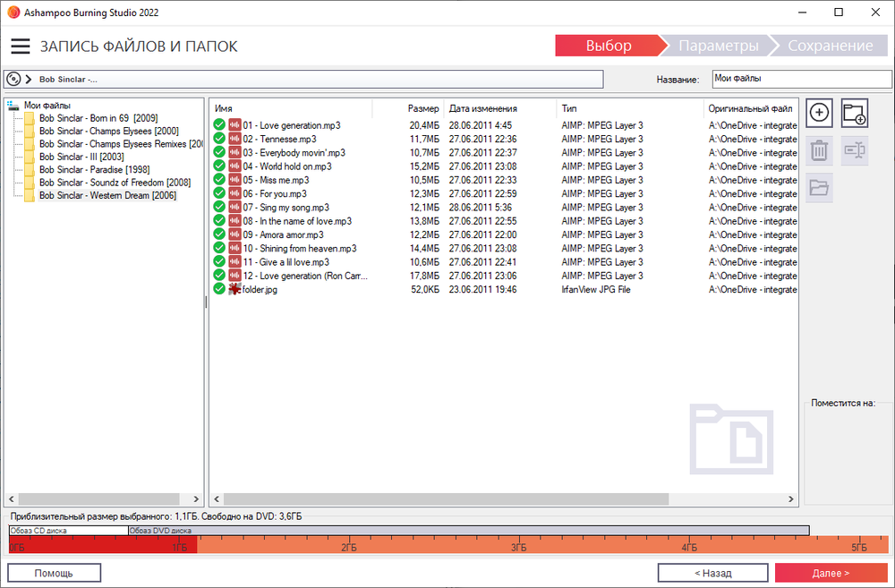Select Bob Sinclar - Western Dream [2006] folder

(x=107, y=195)
